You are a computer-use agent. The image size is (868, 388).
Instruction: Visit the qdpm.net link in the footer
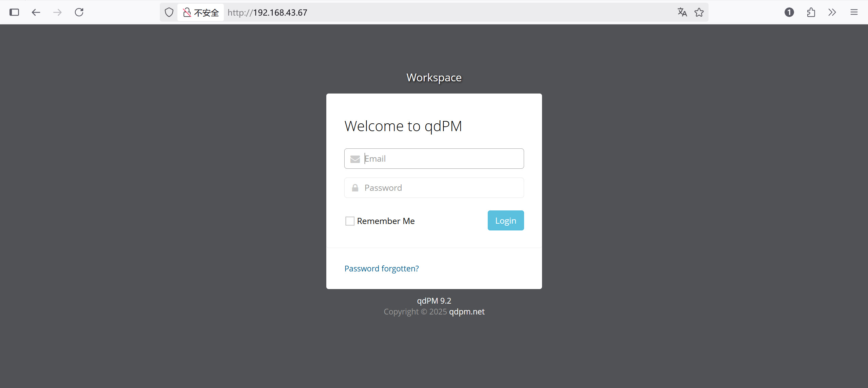coord(467,311)
